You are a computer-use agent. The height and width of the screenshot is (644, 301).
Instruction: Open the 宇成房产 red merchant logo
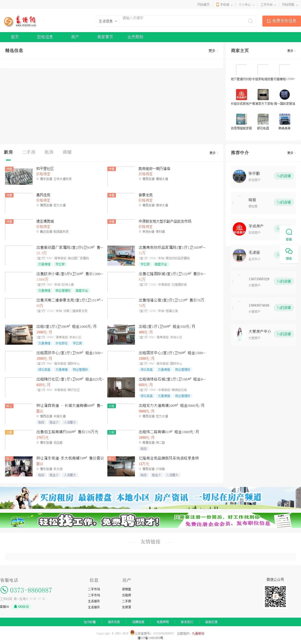[x=241, y=95]
